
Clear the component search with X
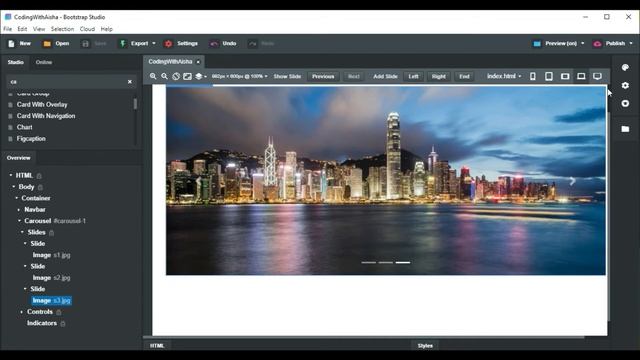pyautogui.click(x=130, y=82)
